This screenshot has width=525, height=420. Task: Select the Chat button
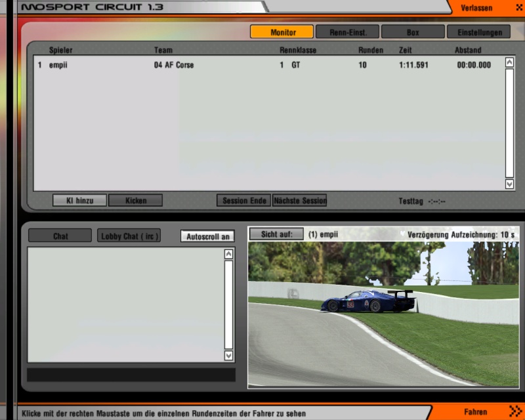coord(60,236)
